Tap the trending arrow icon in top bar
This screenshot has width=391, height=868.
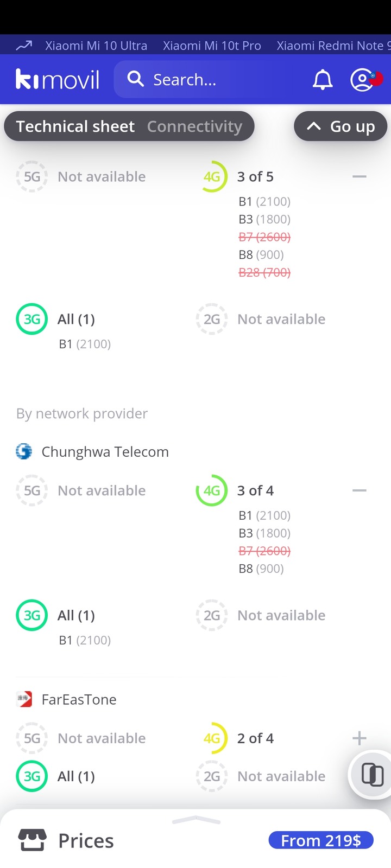pos(24,46)
